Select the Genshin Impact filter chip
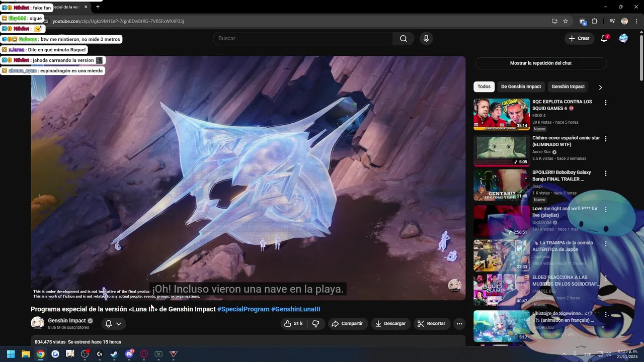 coord(568,87)
